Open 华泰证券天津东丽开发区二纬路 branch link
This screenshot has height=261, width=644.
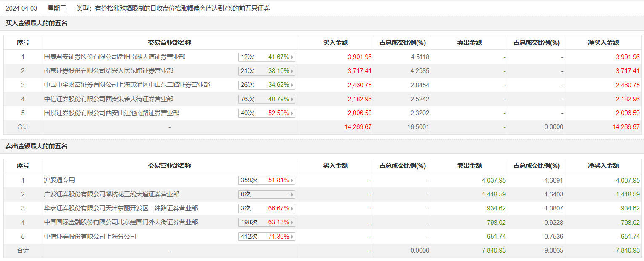[x=121, y=208]
